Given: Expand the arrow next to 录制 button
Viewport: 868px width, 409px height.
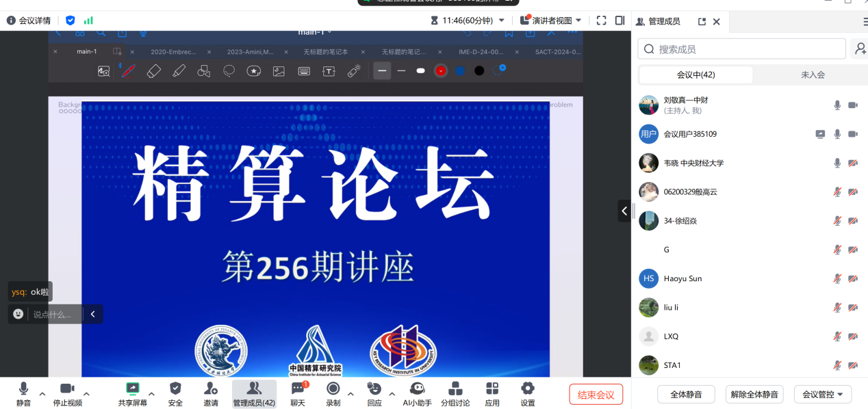Looking at the screenshot, I should (350, 394).
